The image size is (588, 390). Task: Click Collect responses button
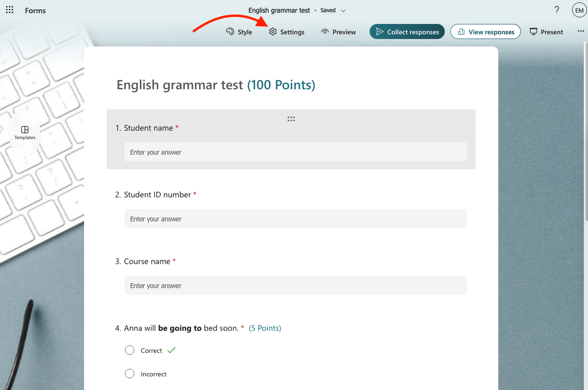[x=407, y=32]
